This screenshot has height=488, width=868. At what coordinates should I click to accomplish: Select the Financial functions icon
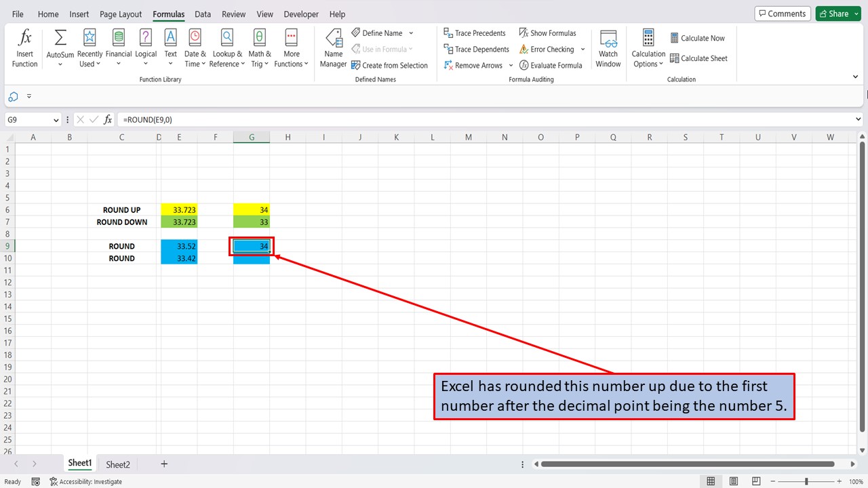118,46
